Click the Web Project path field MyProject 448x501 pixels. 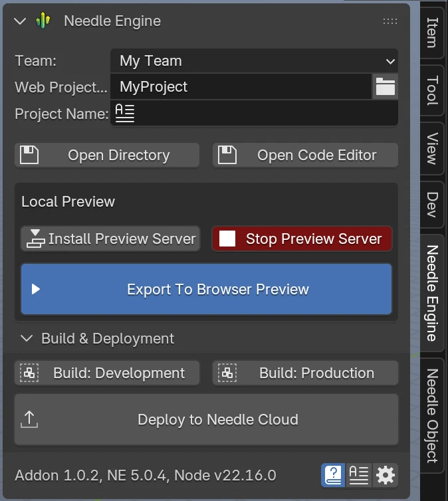[241, 86]
